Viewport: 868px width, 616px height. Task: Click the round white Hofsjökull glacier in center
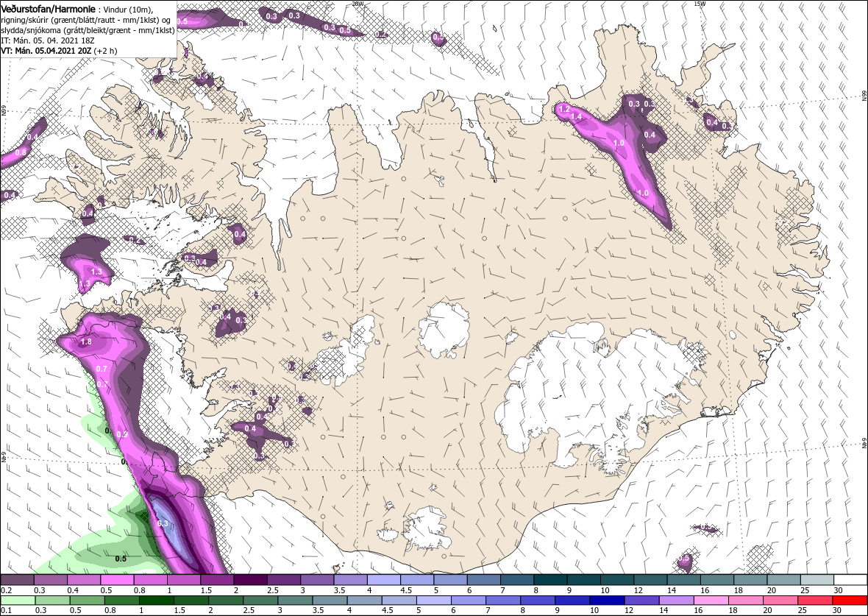click(444, 330)
